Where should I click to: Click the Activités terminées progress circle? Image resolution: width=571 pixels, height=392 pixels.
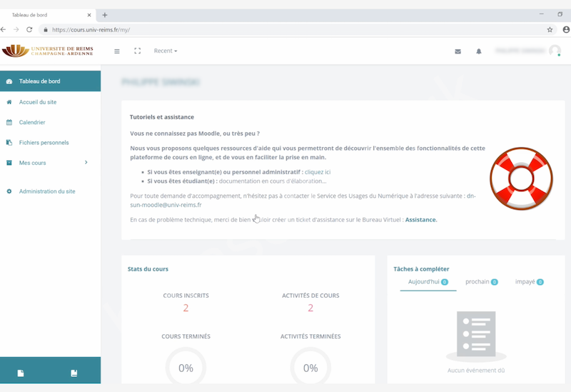[310, 366]
